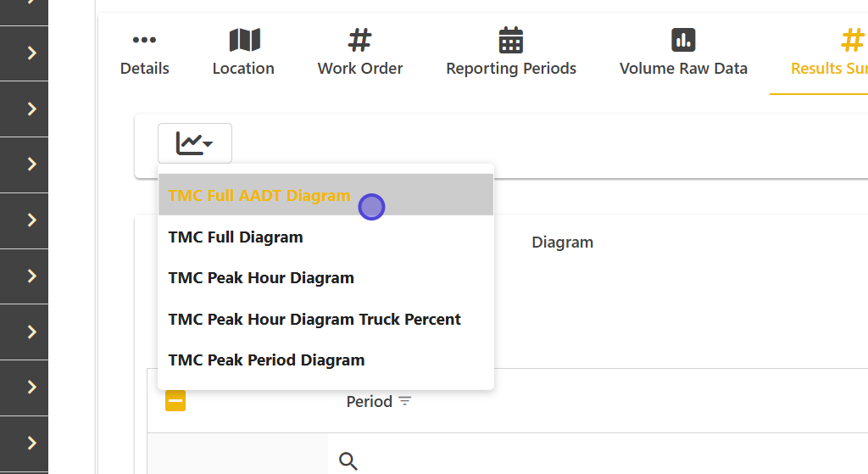
Task: Select TMC Full AADT Diagram option
Action: [259, 196]
